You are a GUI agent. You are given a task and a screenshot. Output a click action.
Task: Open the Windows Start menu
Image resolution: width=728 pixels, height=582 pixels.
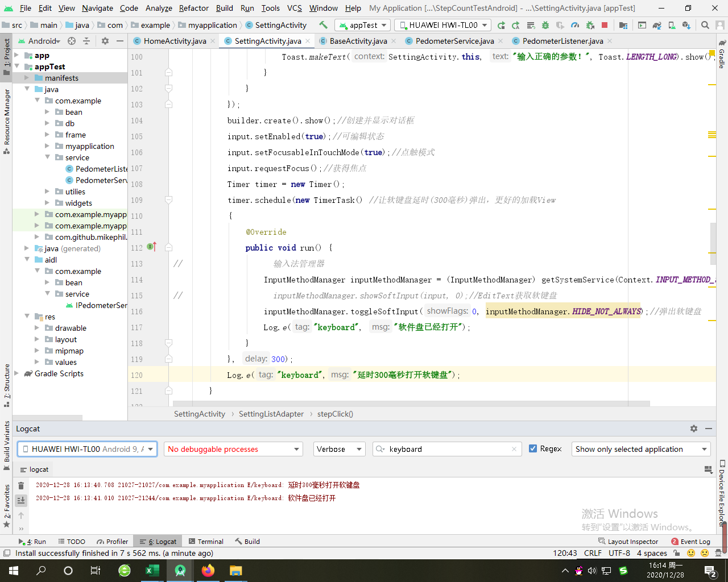(14, 571)
